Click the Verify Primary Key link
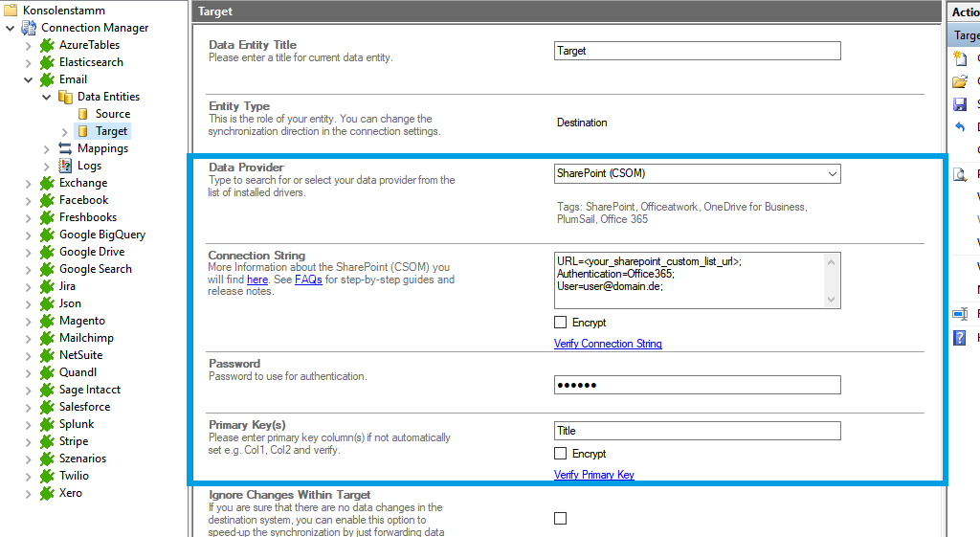This screenshot has width=980, height=537. (x=593, y=475)
